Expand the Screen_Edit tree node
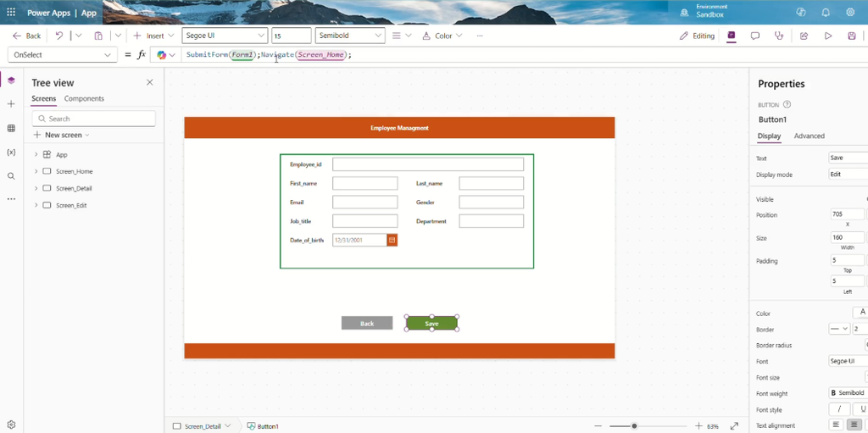The width and height of the screenshot is (868, 433). 36,205
